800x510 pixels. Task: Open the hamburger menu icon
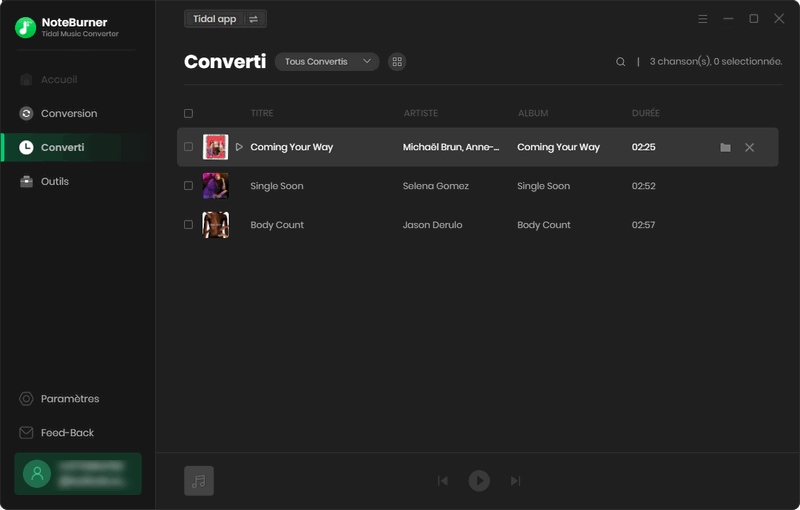coord(703,19)
